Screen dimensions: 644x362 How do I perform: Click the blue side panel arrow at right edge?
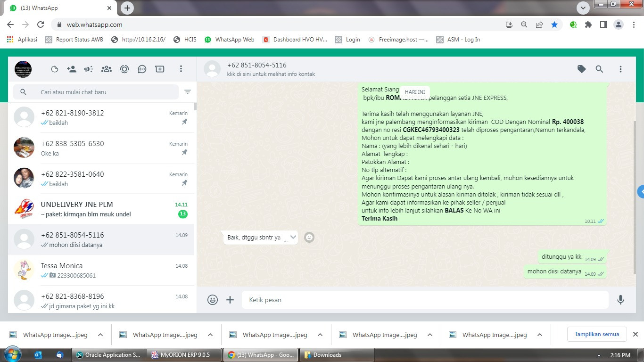click(x=641, y=192)
